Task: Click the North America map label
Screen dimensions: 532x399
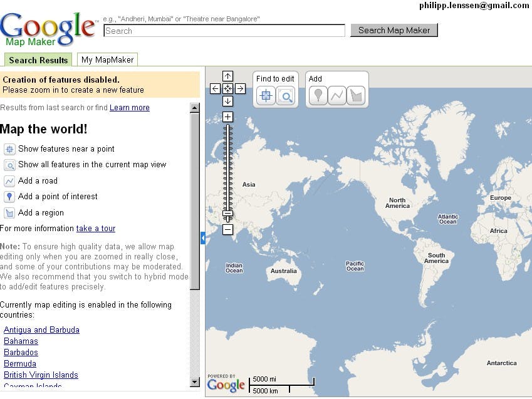Action: click(x=397, y=203)
